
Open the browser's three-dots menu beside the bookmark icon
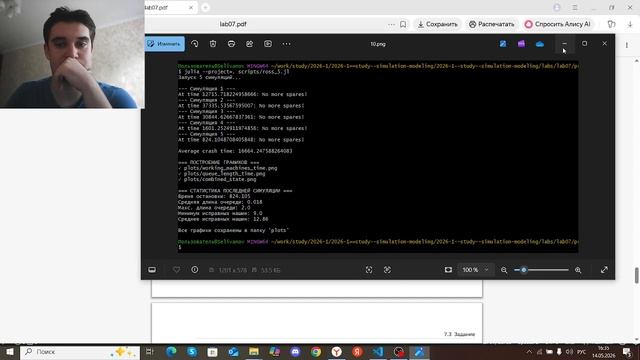(x=391, y=24)
